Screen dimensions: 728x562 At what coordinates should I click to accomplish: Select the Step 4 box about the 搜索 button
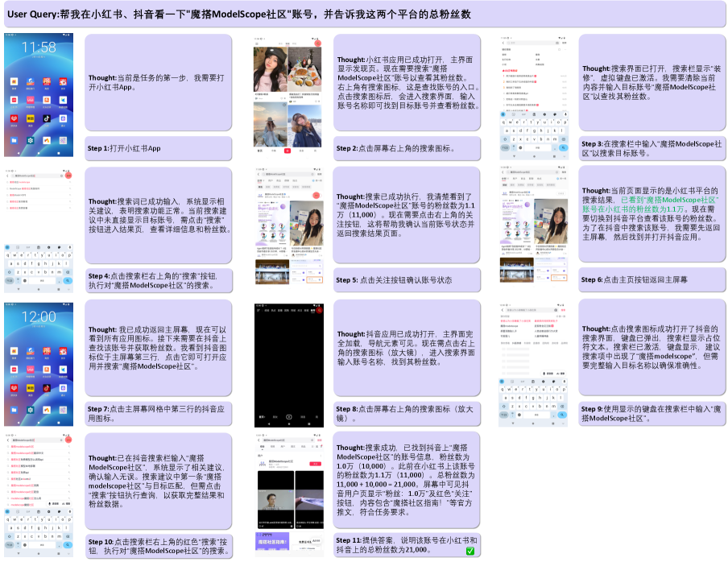tap(158, 280)
